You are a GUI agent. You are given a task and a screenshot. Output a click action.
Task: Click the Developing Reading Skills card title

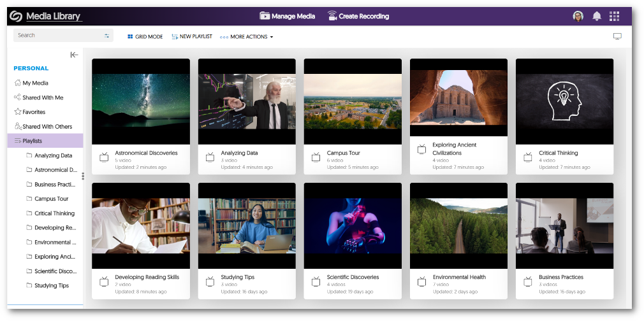tap(147, 277)
